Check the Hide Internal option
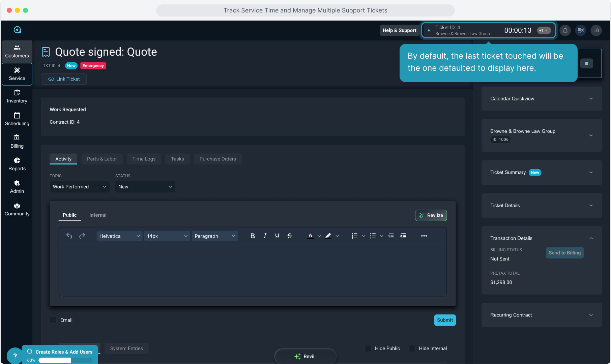This screenshot has width=611, height=364. 412,348
